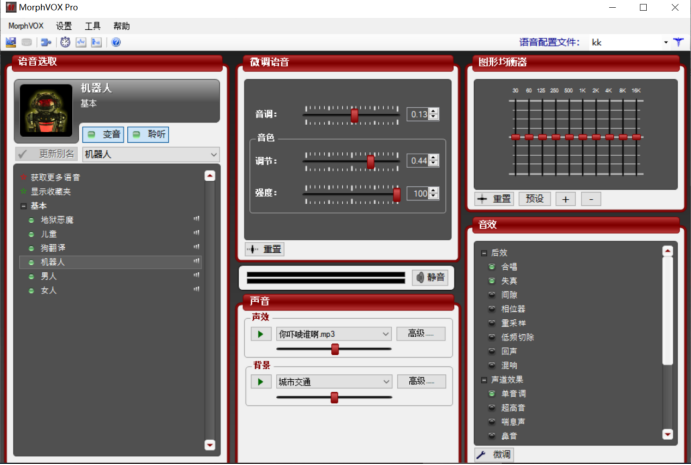
Task: Click the 微调 tweak button under effects list
Action: pos(494,455)
